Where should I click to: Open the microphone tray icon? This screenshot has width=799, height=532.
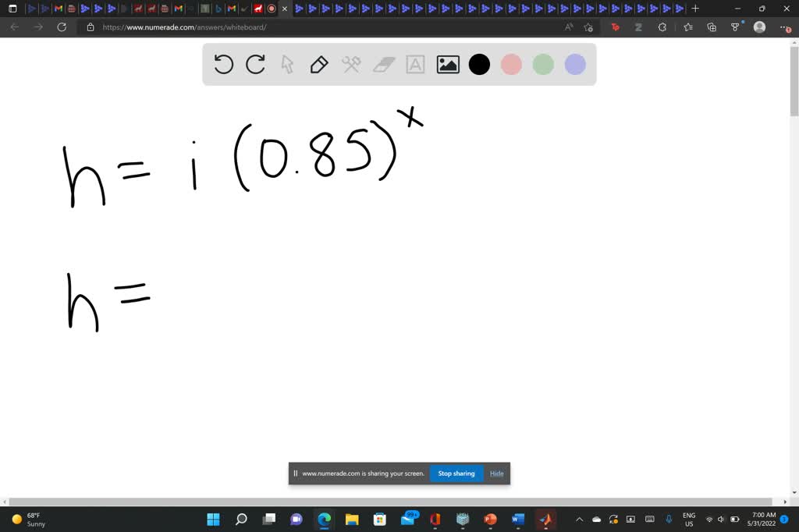[x=669, y=520]
